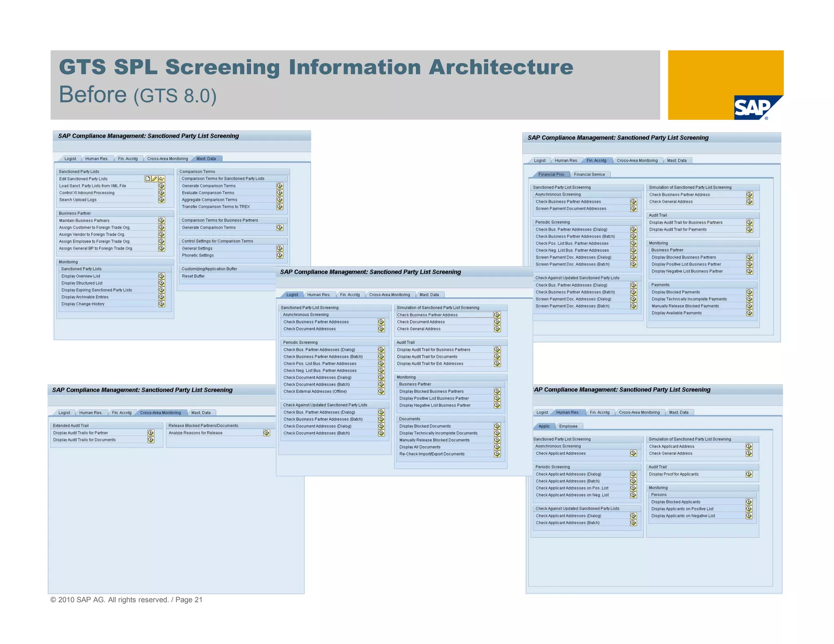This screenshot has width=834, height=644.
Task: Click the execute icon beside Display Audit Trails for Partner
Action: click(x=151, y=433)
